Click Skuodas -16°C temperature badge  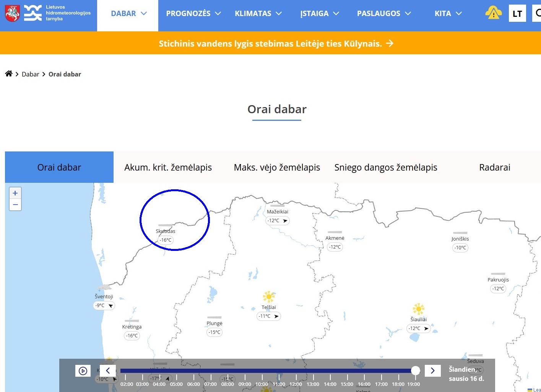(166, 240)
